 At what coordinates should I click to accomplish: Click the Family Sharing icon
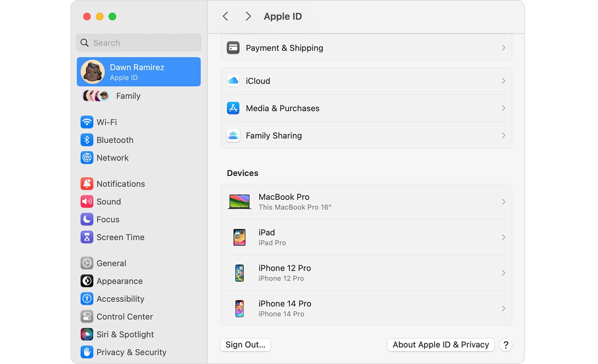[233, 135]
